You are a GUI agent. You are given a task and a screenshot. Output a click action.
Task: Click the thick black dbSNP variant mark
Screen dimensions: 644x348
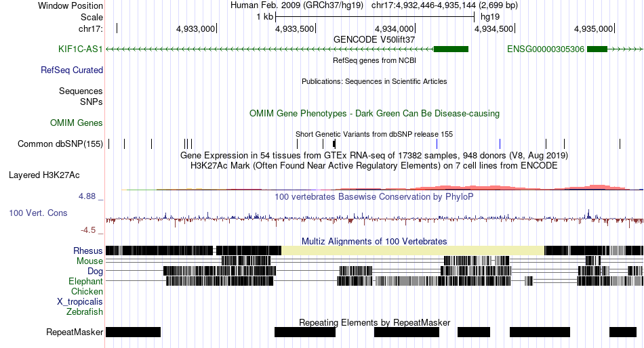click(x=334, y=144)
